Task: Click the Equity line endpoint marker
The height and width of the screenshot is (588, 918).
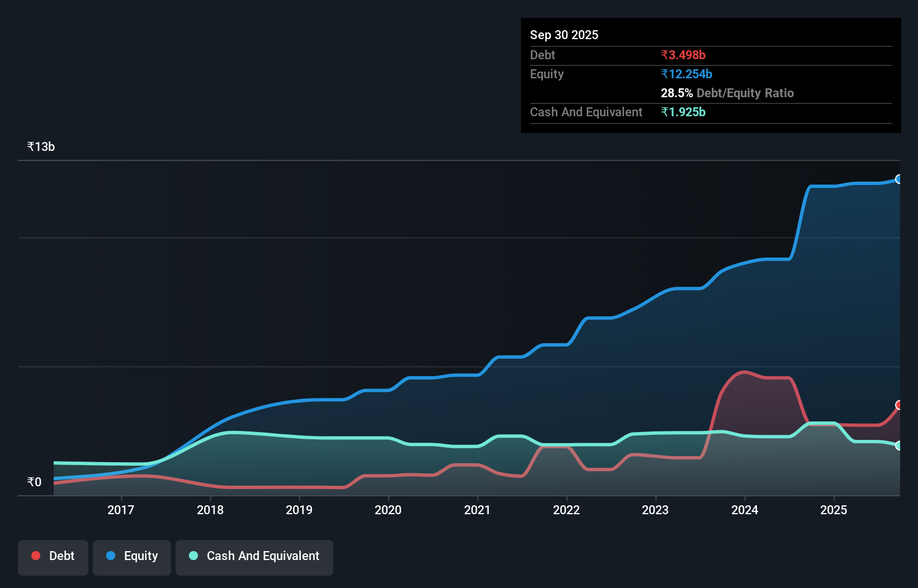Action: (x=899, y=179)
